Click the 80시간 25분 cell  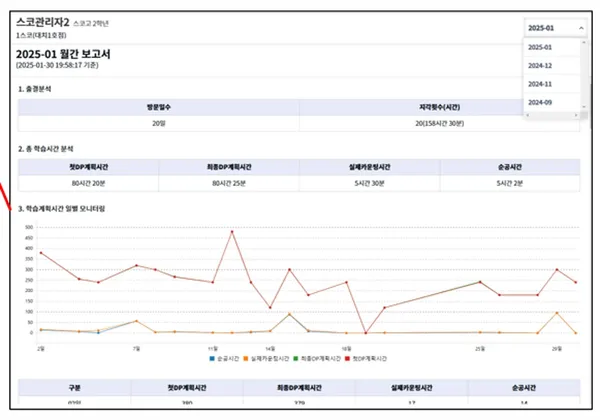(229, 184)
